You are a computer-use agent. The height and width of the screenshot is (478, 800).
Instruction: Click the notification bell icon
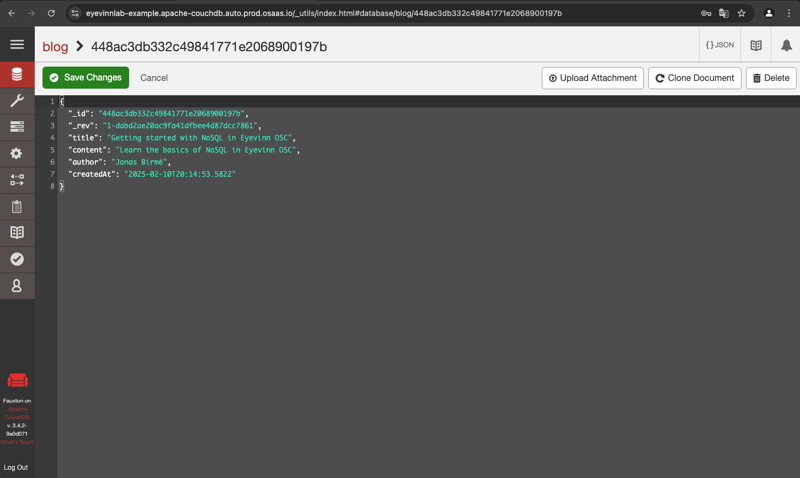(786, 45)
